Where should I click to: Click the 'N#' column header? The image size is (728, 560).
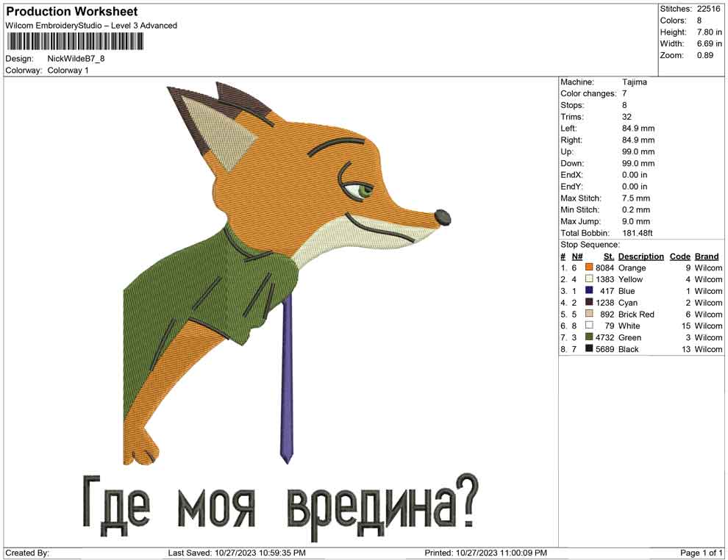(x=577, y=256)
